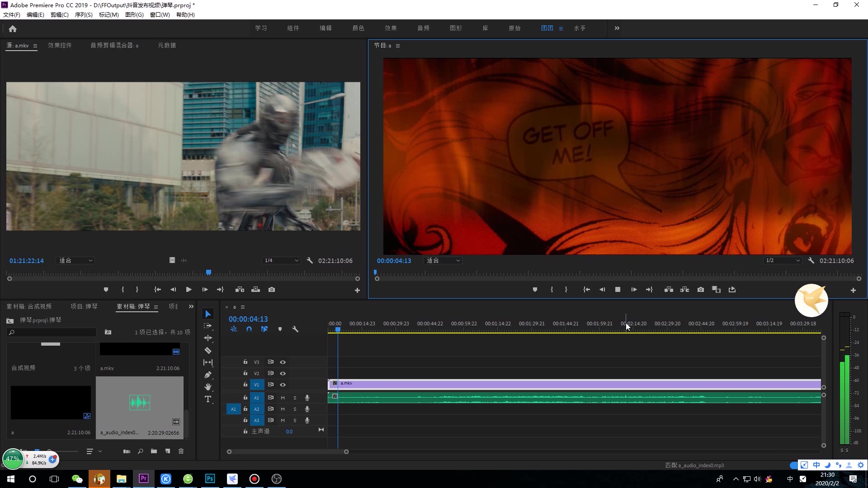
Task: Play the source monitor clip
Action: point(189,290)
